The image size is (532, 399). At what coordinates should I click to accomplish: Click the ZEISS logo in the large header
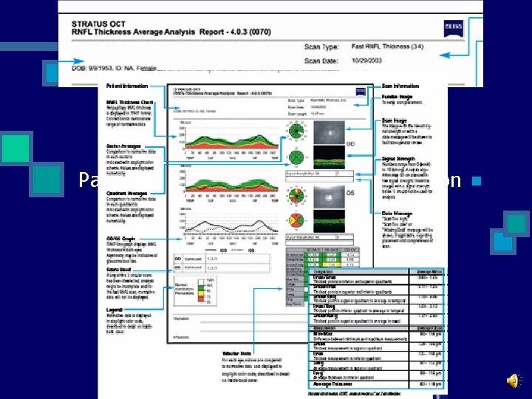[x=453, y=28]
